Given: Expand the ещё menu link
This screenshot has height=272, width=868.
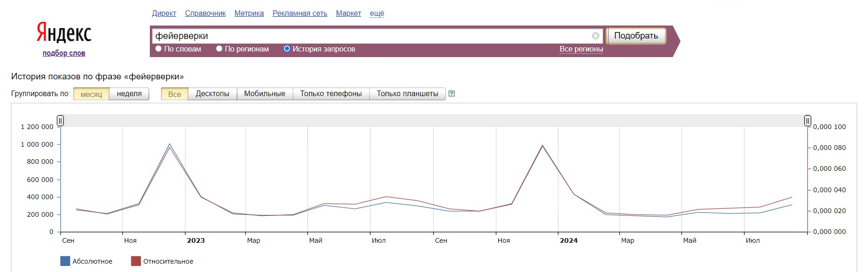Looking at the screenshot, I should 377,13.
